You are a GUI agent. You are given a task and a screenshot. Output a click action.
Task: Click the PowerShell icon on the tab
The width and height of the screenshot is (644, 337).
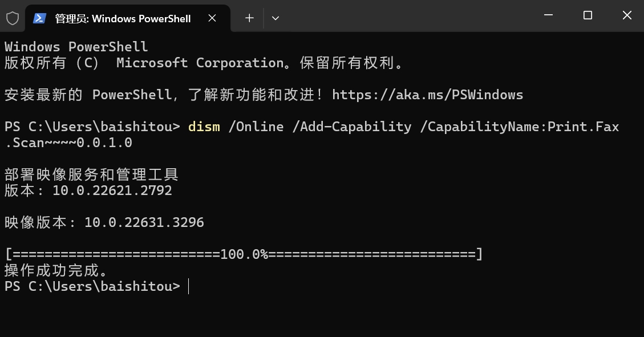[40, 18]
